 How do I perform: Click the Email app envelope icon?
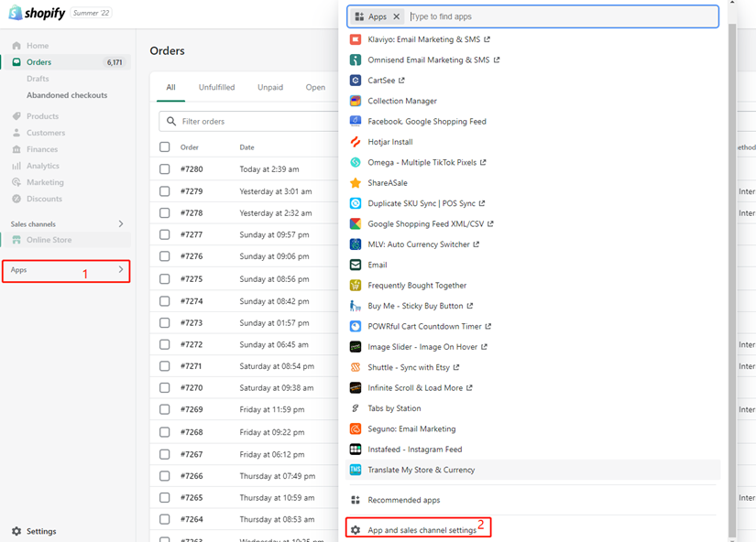tap(356, 265)
